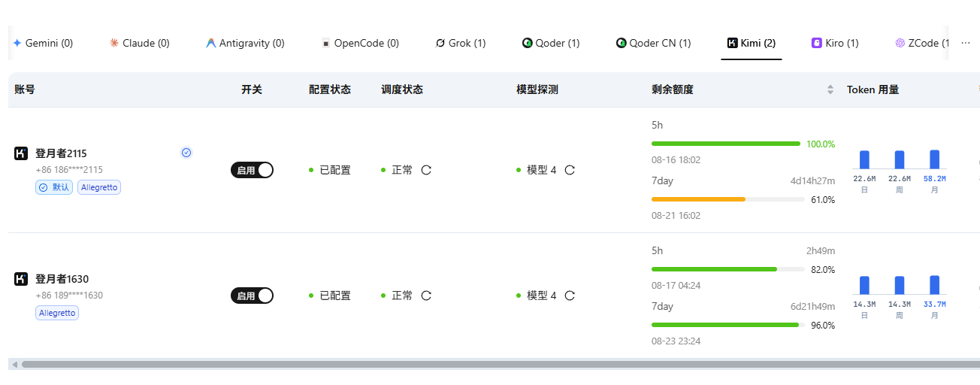Click the Token 用量 bar chart for 登月者1630

900,297
